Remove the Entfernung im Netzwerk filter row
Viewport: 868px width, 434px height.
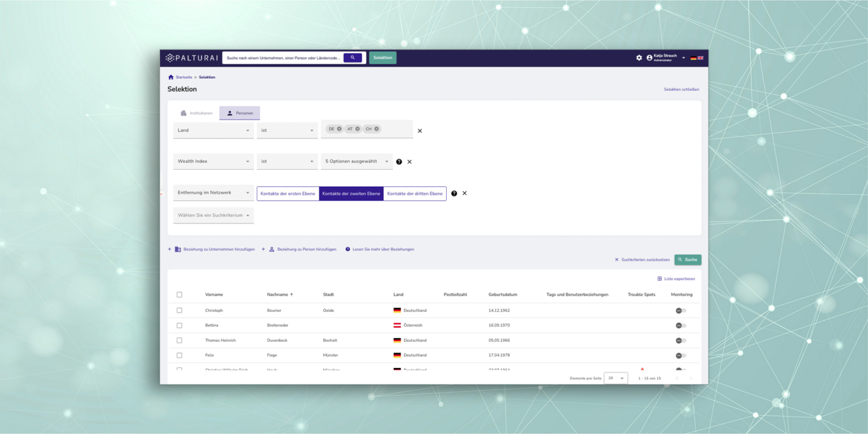coord(465,193)
